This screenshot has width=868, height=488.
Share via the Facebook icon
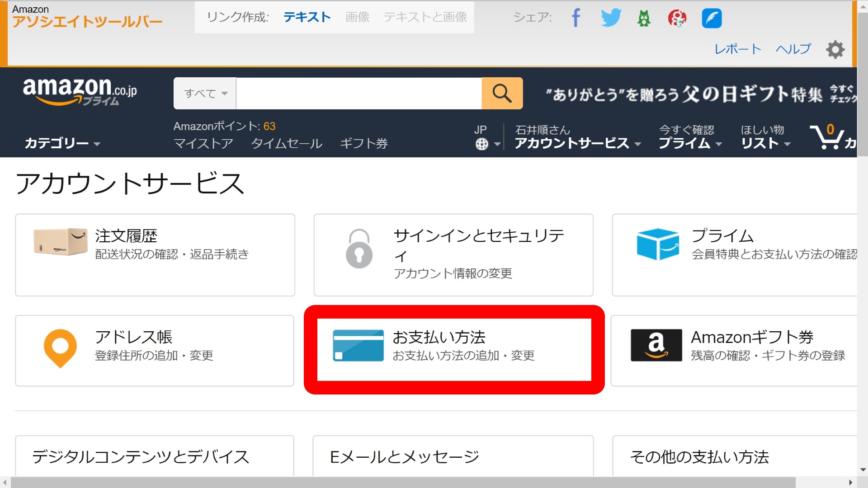coord(576,18)
